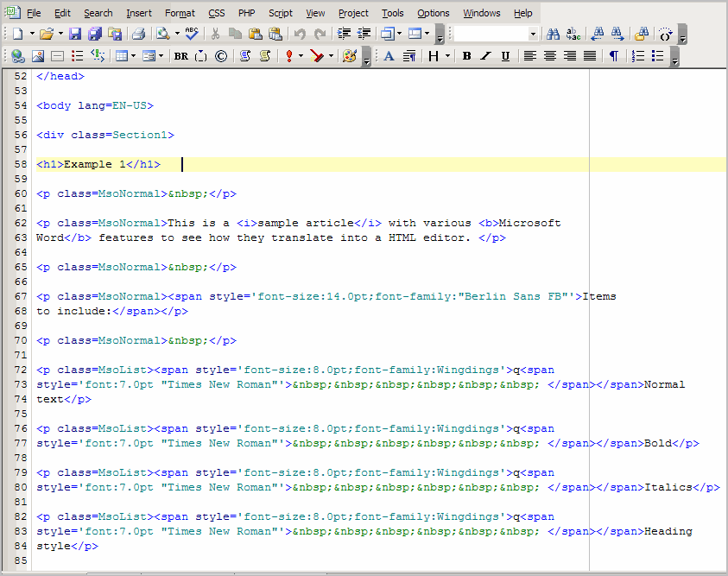Open the Form insert dropdown arrow

(x=161, y=56)
